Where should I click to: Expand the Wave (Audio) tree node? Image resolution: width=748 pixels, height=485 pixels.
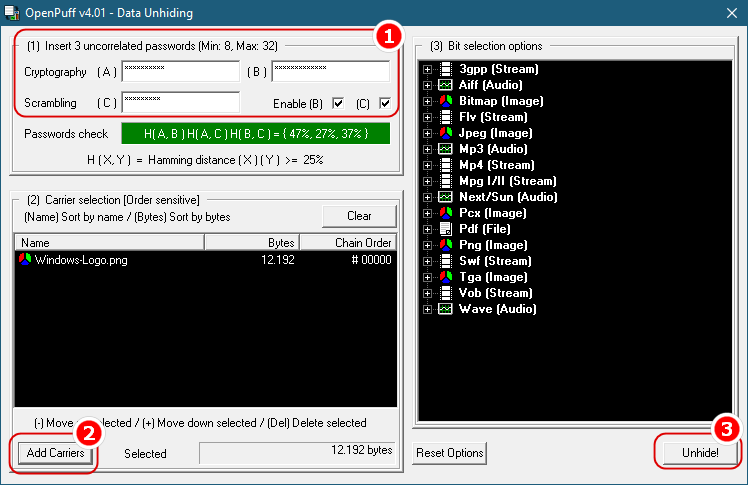(x=427, y=310)
